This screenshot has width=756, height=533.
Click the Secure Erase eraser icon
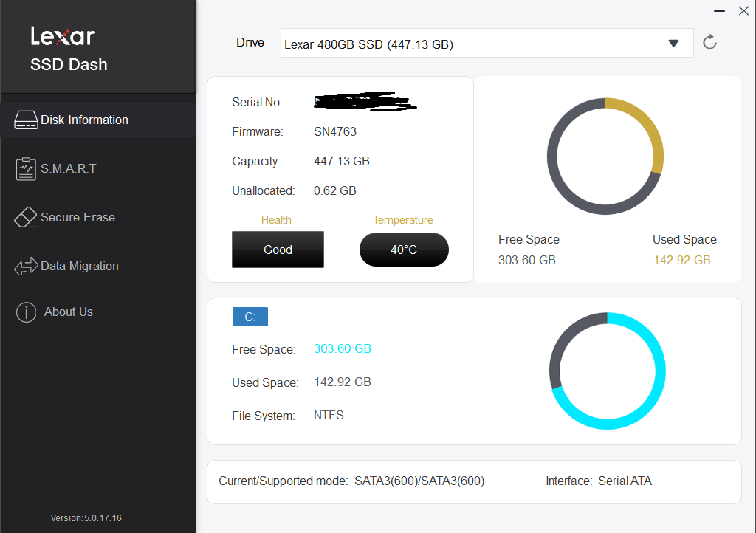(x=26, y=217)
